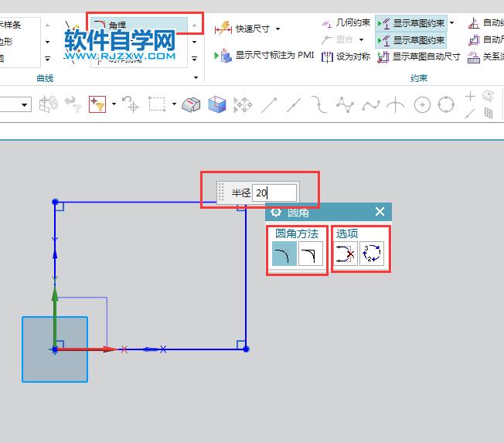Screen dimensions: 504x443
Task: Enable Existing Point plus-sign snap icon
Action: click(x=470, y=96)
